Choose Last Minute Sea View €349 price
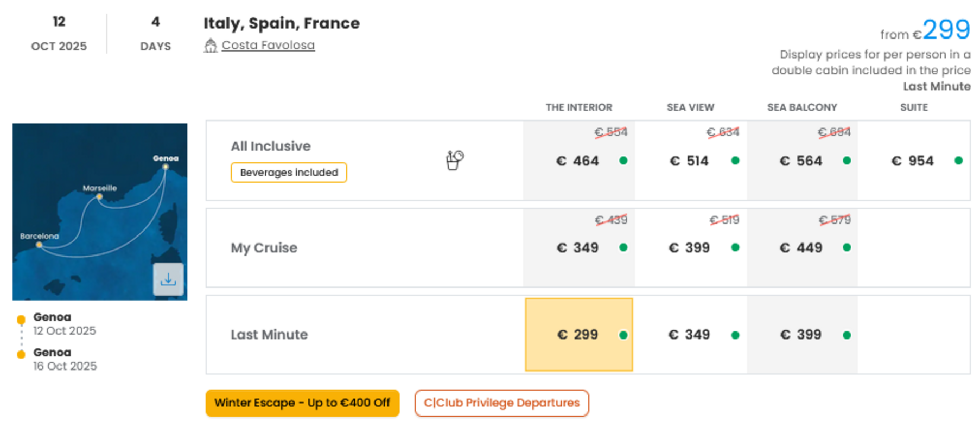The height and width of the screenshot is (434, 980). tap(691, 335)
